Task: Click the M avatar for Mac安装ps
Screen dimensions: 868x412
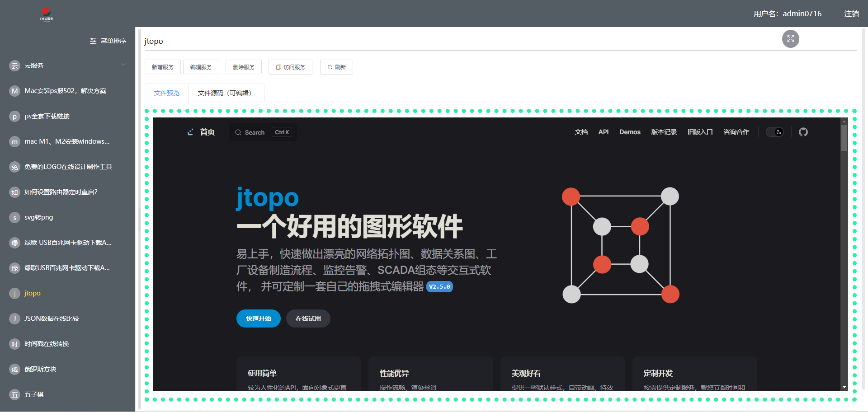Action: pos(15,91)
